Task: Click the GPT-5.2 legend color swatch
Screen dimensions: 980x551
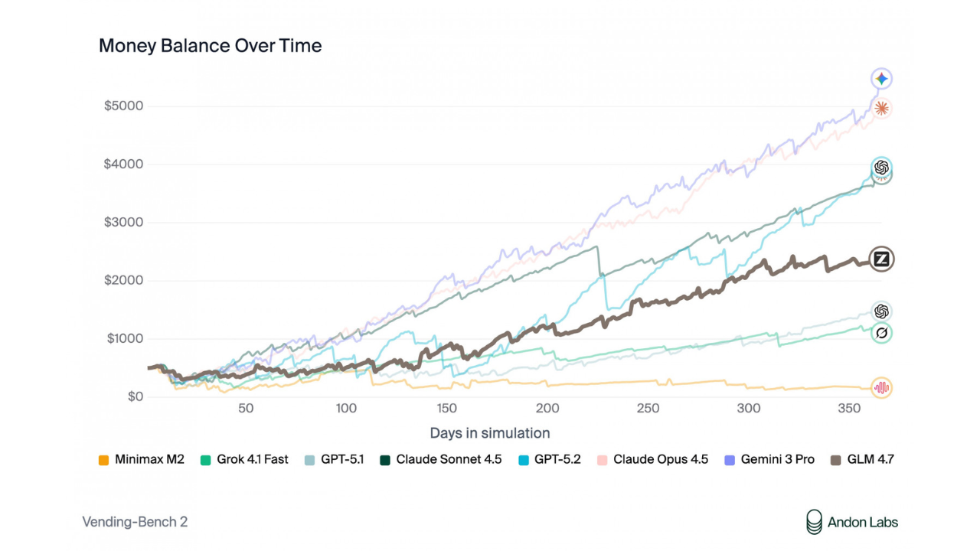Action: 522,460
